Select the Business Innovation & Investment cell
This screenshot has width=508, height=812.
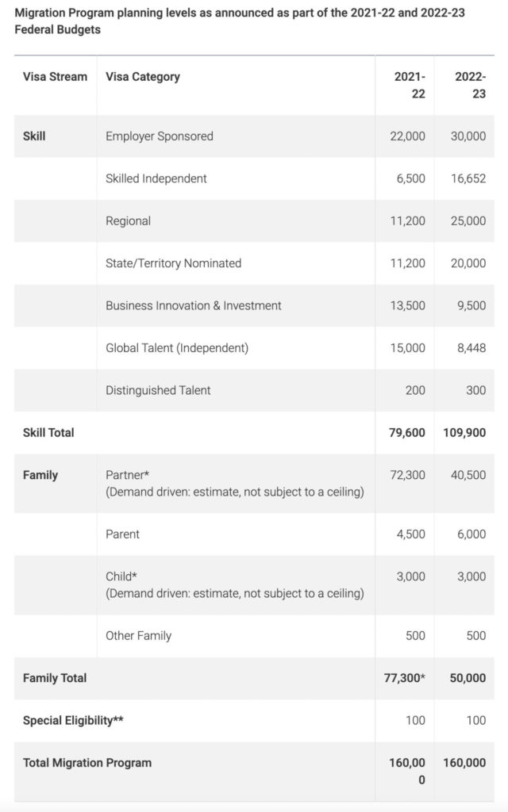[x=194, y=305]
